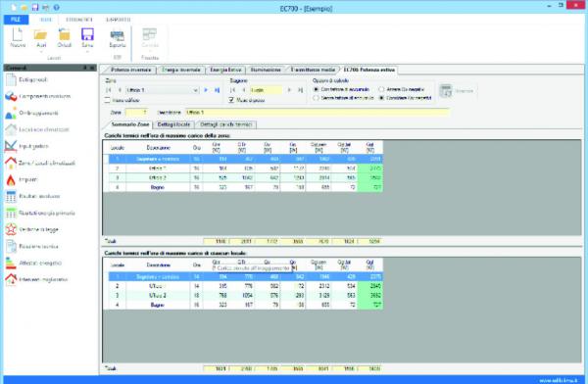Select the Sommario Zona sub-tab
Viewport: 588px width, 384px height.
pos(129,124)
